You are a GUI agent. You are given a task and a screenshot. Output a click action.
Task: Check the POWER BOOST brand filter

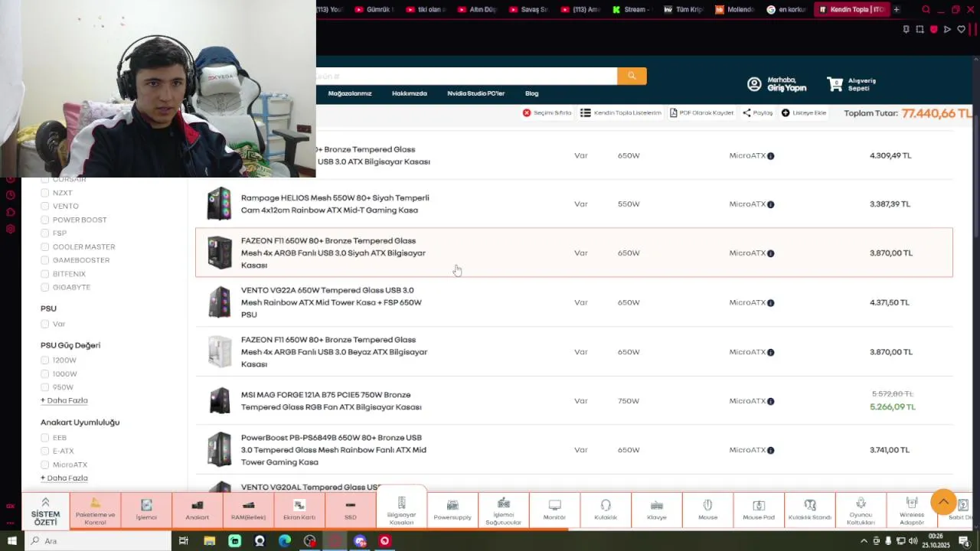(x=44, y=220)
